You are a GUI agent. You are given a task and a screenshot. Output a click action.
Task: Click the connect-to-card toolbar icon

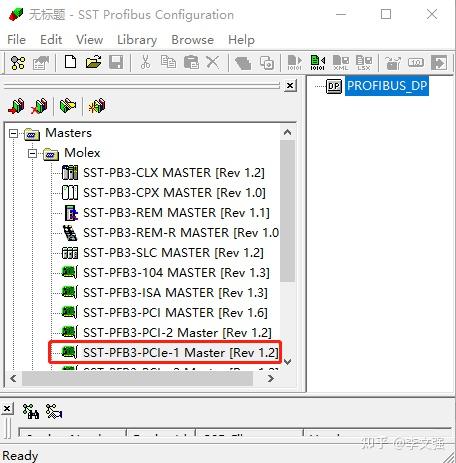click(x=393, y=62)
